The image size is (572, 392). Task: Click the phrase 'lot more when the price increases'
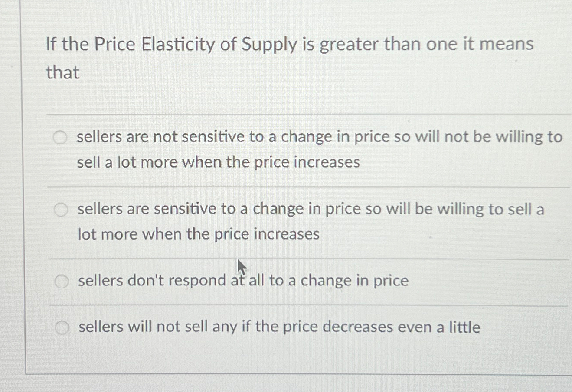click(198, 234)
